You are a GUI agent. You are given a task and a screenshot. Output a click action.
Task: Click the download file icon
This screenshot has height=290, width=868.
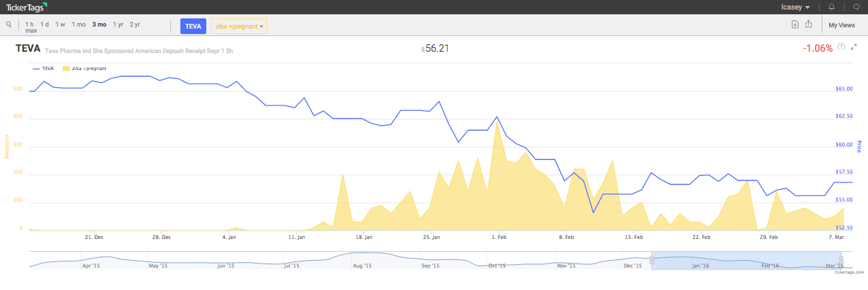pyautogui.click(x=794, y=25)
